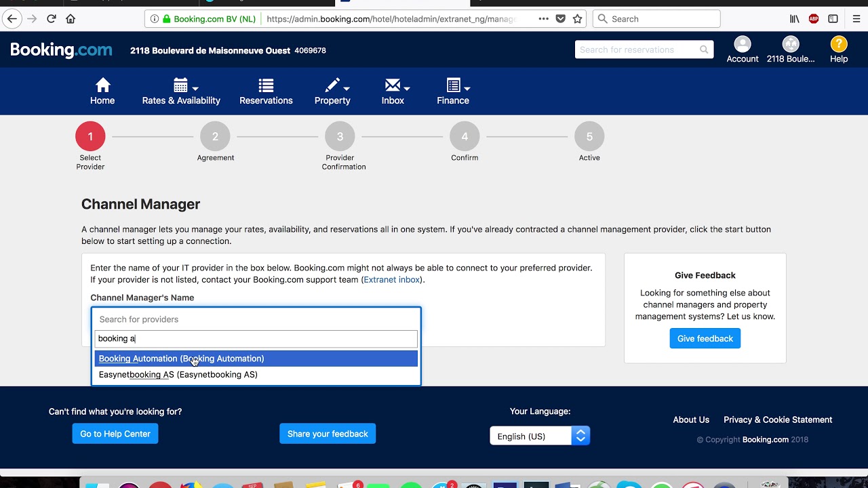868x488 pixels.
Task: Select Booking Automation from the suggestions
Action: click(x=256, y=359)
